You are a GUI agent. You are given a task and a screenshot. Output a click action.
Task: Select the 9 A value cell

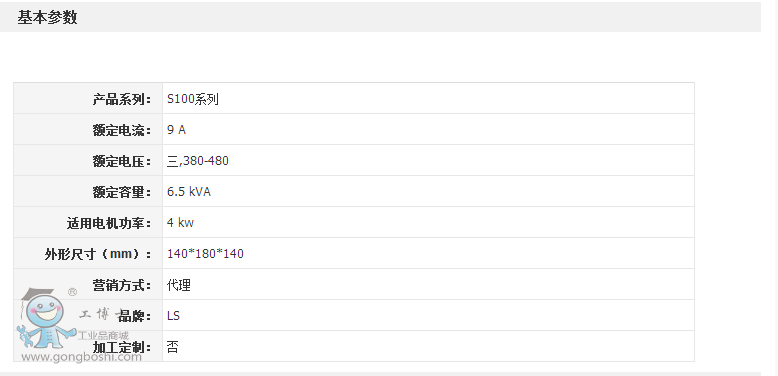(428, 129)
